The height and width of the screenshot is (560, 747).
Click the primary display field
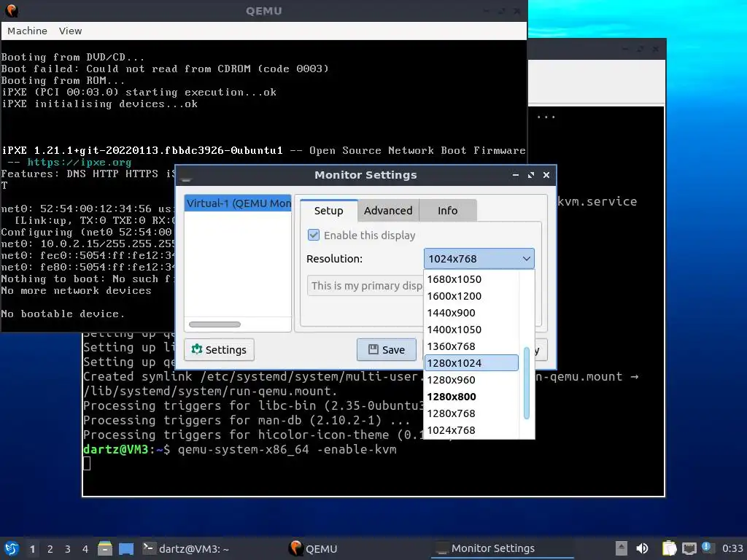[x=365, y=286]
